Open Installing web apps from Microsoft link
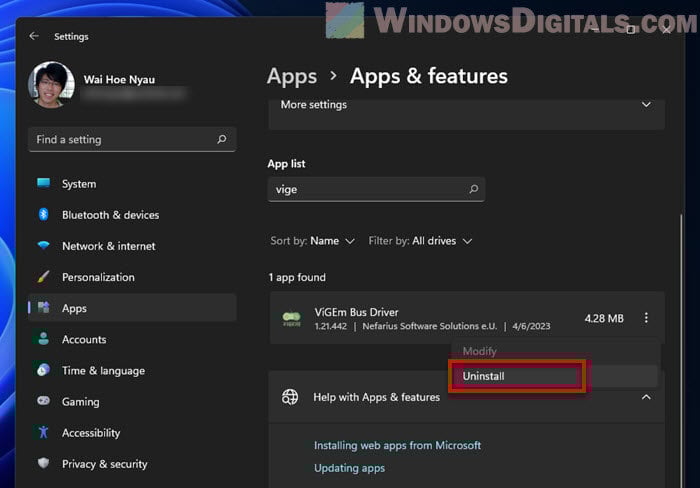The height and width of the screenshot is (488, 700). (x=397, y=445)
